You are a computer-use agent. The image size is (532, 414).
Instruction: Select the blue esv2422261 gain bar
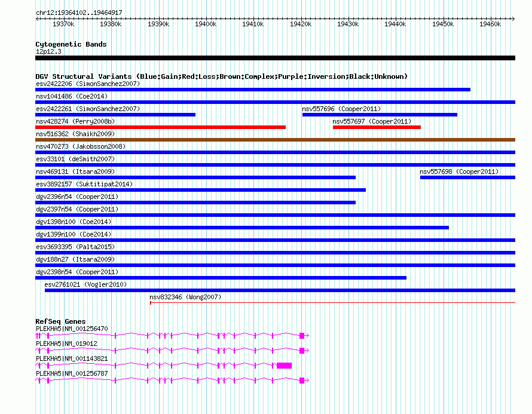point(115,115)
